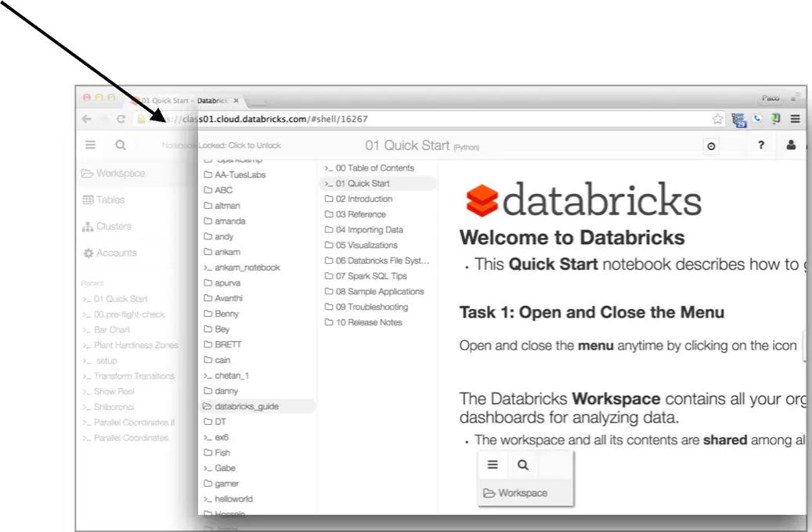This screenshot has height=532, width=812.
Task: Open the 07 Spark SQL Tips folder
Action: (366, 276)
